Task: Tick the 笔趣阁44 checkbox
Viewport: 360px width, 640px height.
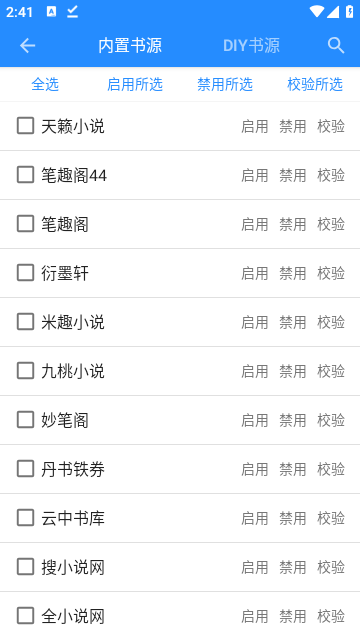Action: 25,175
